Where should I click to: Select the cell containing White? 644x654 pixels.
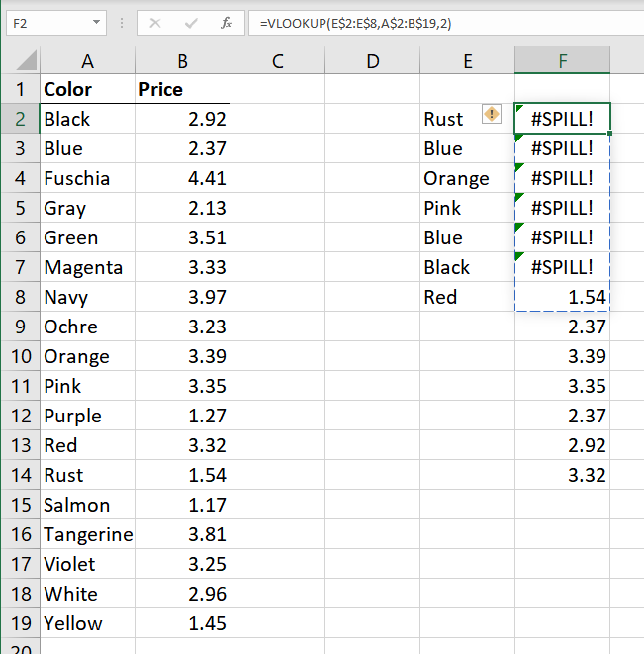(88, 594)
